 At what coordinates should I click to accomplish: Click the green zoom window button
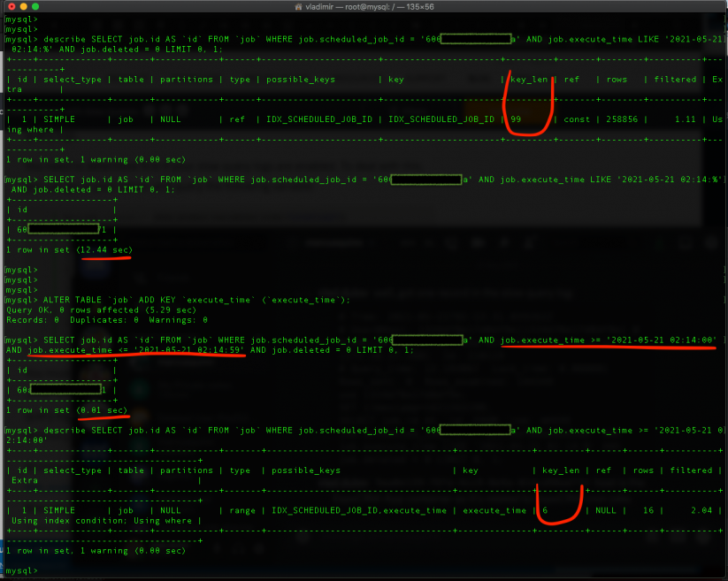pos(35,6)
